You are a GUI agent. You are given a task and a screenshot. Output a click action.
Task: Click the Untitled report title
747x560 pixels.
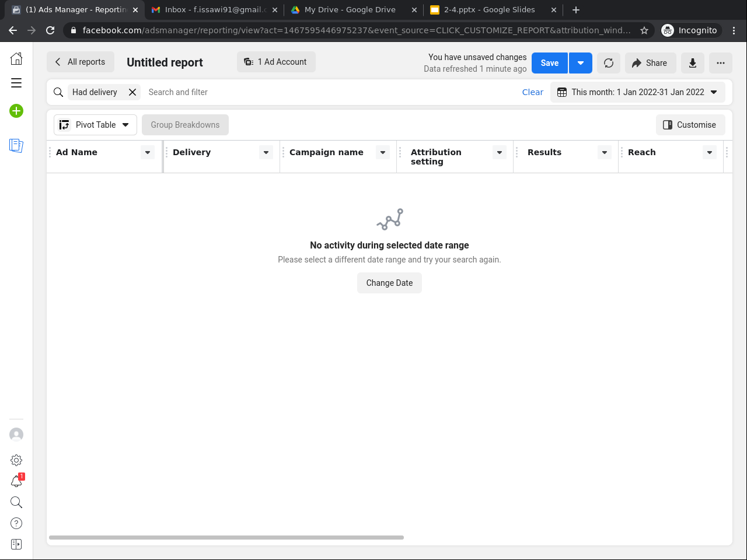click(x=165, y=62)
